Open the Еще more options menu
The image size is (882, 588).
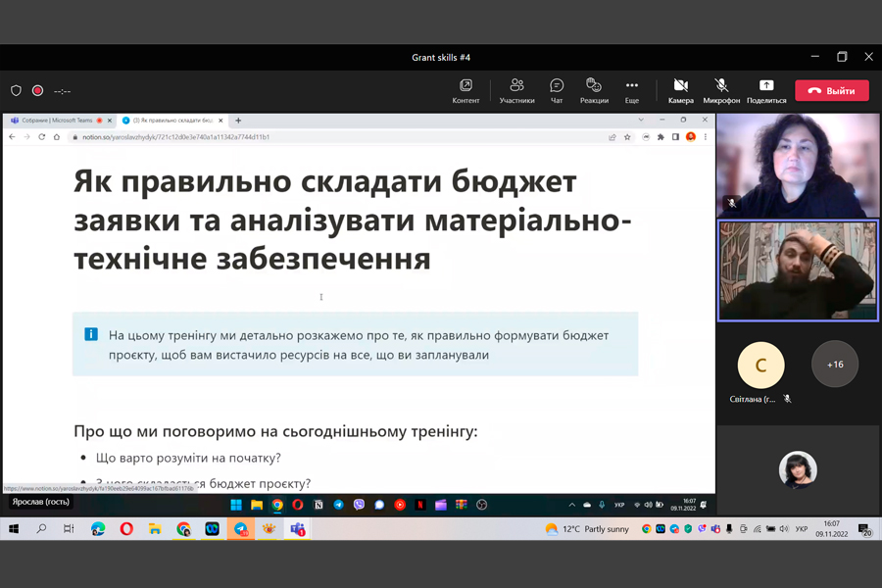[632, 91]
